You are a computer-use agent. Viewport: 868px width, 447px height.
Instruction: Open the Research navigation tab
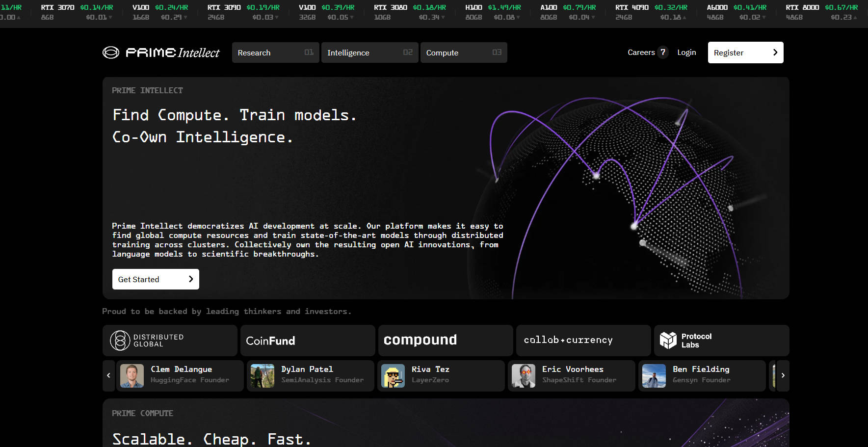(x=275, y=53)
